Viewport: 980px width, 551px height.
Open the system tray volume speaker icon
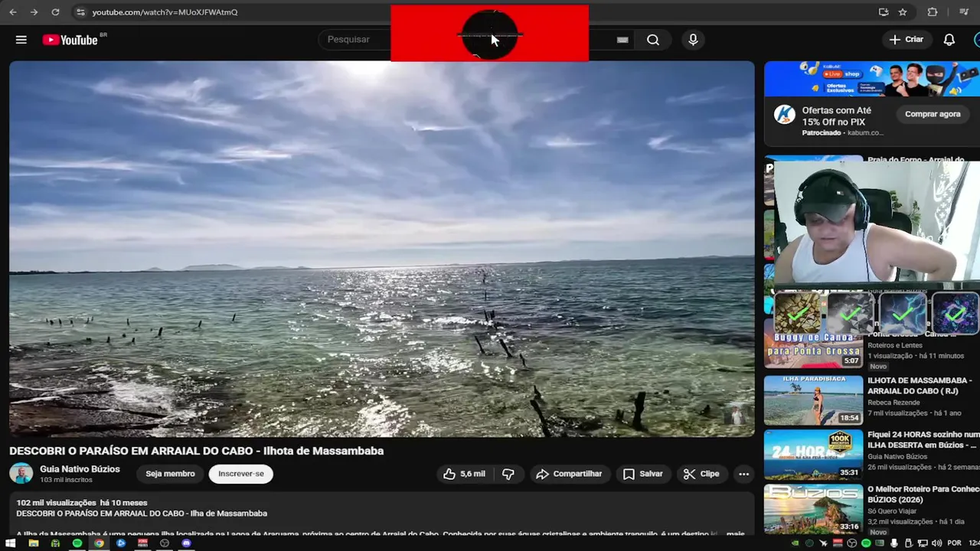pos(936,543)
